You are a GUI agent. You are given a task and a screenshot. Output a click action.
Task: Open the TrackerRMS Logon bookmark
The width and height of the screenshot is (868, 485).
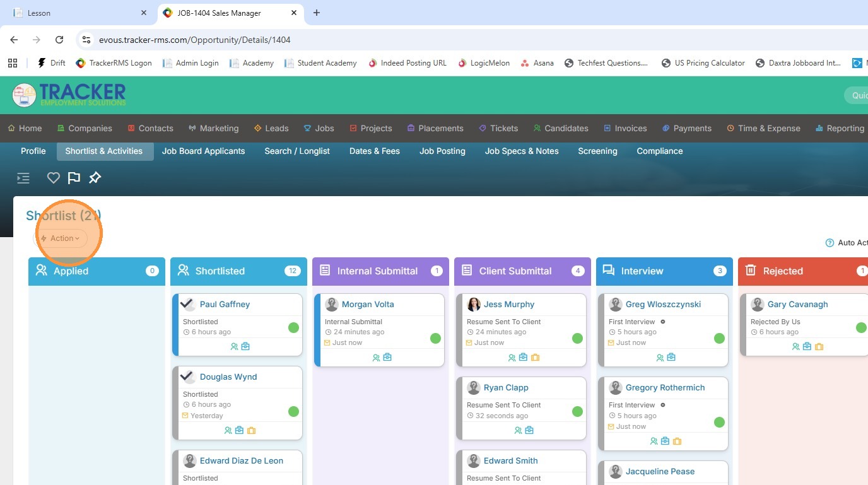point(114,63)
